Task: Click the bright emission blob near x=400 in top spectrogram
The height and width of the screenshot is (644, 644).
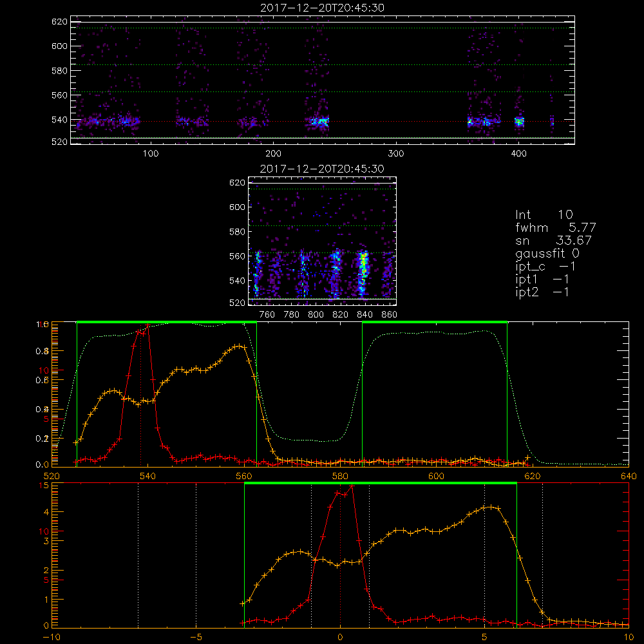Action: tap(520, 122)
